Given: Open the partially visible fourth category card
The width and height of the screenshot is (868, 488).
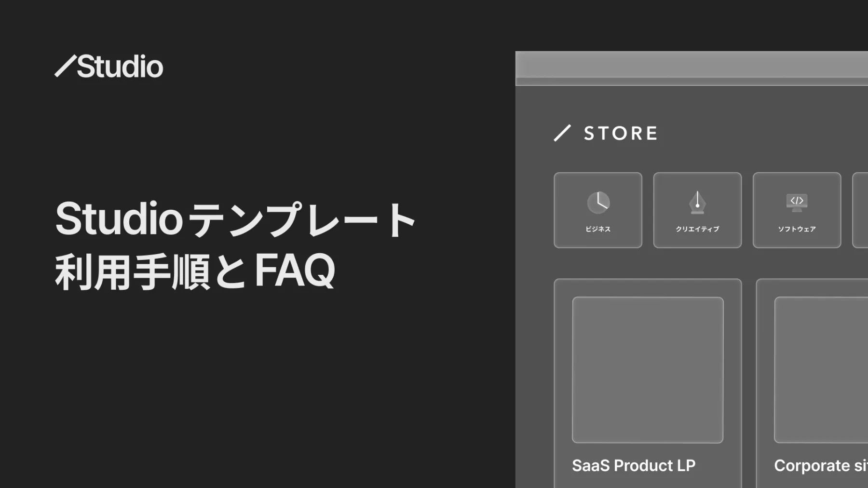Looking at the screenshot, I should pyautogui.click(x=860, y=210).
